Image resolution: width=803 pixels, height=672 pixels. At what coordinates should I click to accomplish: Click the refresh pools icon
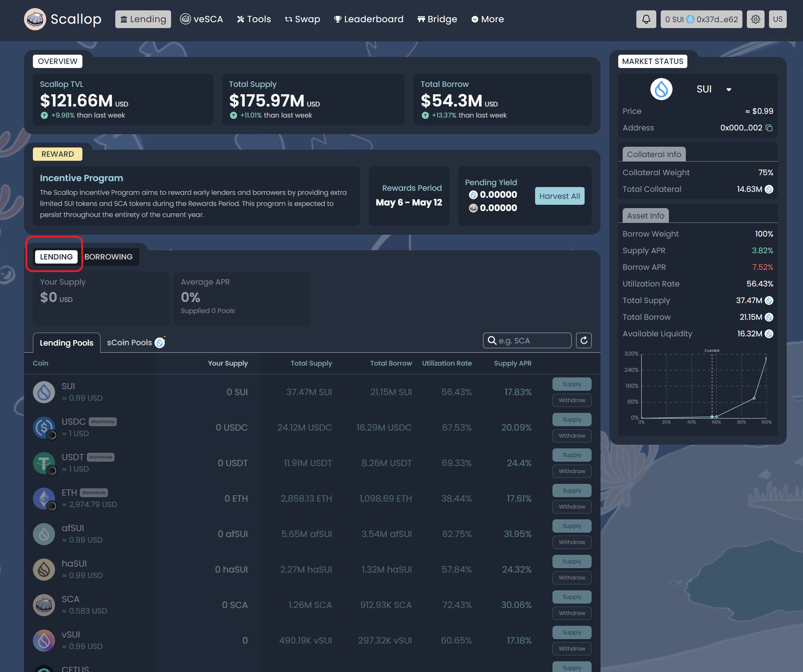coord(583,340)
